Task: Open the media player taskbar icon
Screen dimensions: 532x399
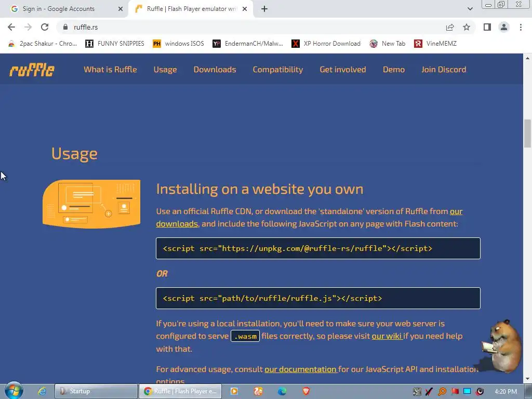Action: 234,391
